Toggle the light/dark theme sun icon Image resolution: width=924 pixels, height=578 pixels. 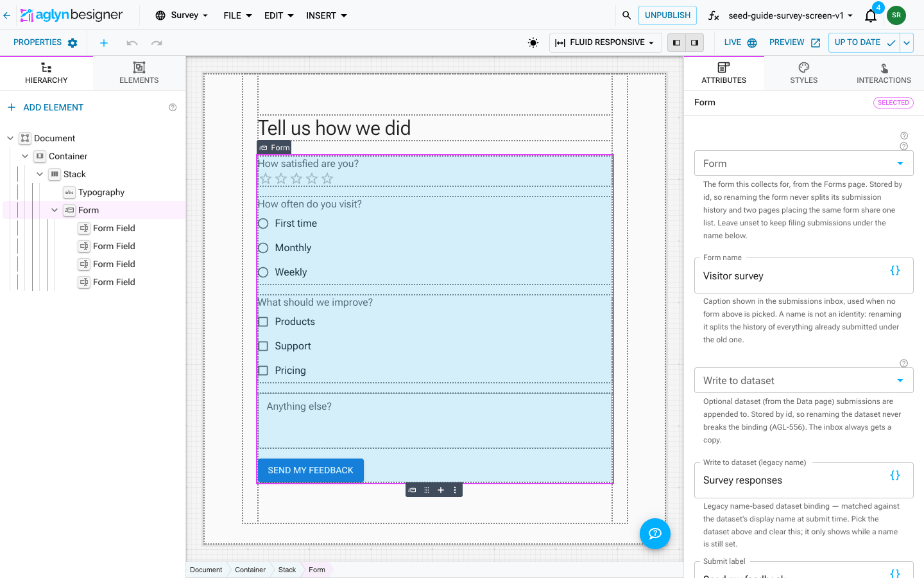(x=533, y=43)
